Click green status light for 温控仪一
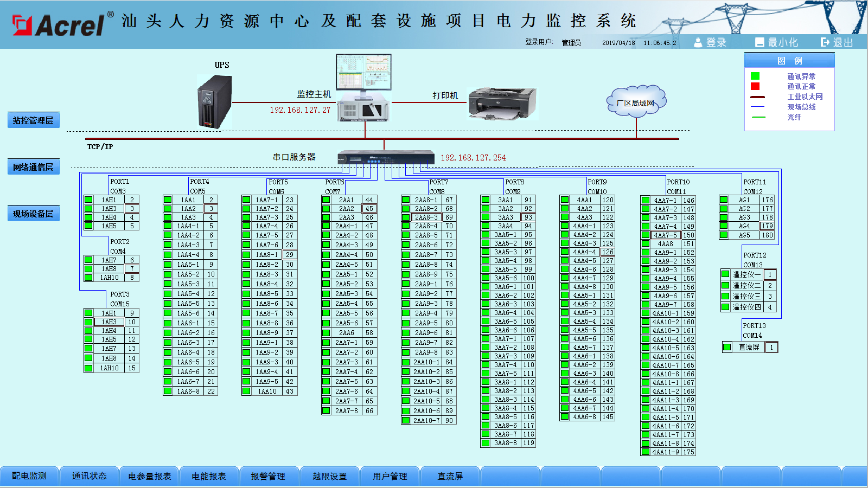 725,274
